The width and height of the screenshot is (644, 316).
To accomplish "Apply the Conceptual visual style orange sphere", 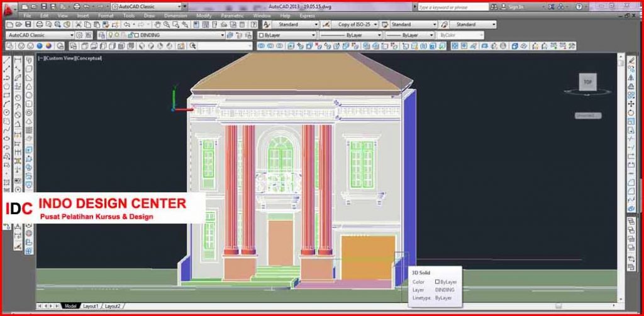I will [49, 46].
